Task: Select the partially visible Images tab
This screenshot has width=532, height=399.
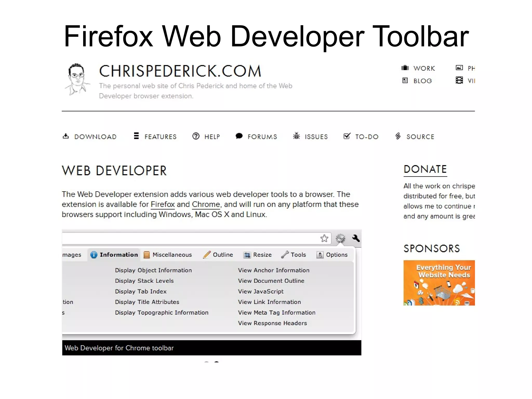Action: 72,255
